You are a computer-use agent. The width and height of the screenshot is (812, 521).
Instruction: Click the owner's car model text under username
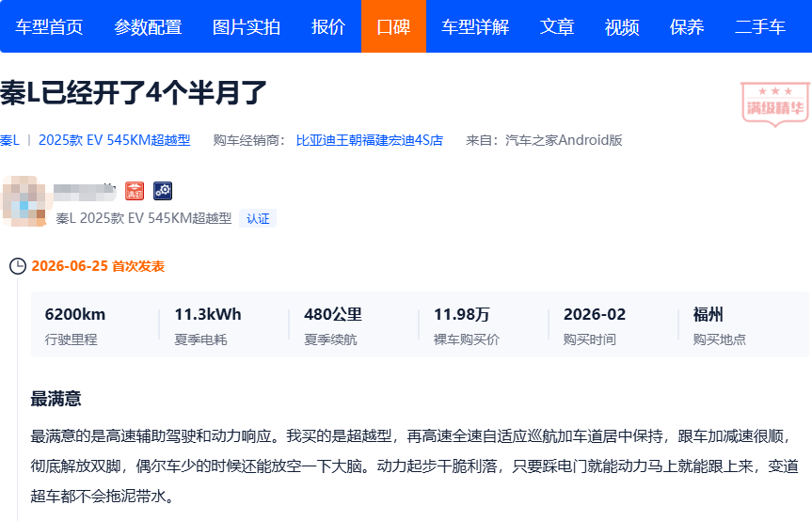point(143,218)
